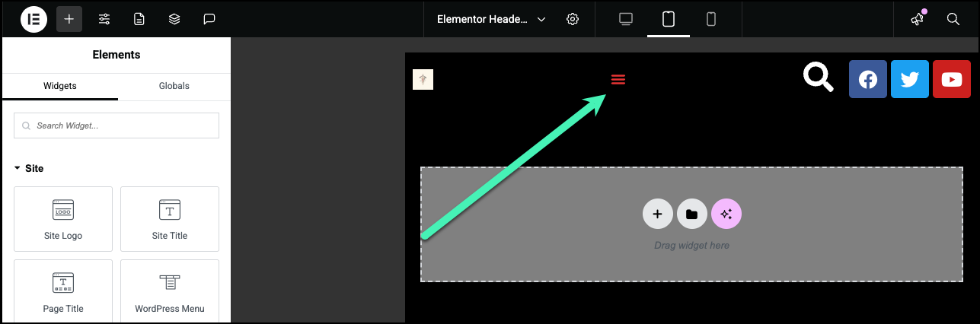
Task: Switch to the Globals tab
Action: pos(174,86)
